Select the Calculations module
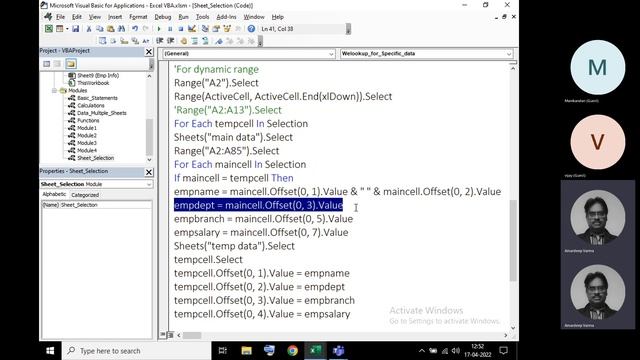640x360 pixels. [x=91, y=105]
